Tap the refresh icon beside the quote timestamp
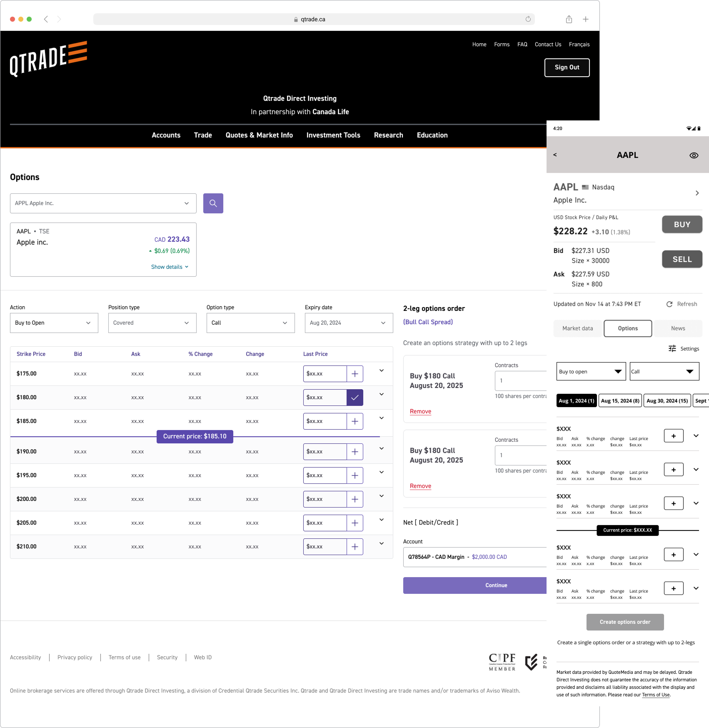 (669, 304)
